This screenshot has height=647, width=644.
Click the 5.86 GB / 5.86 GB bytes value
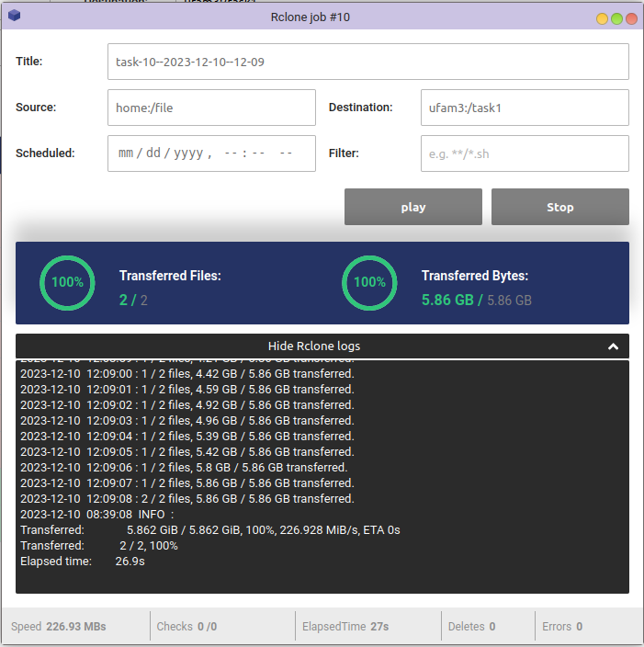pos(477,300)
